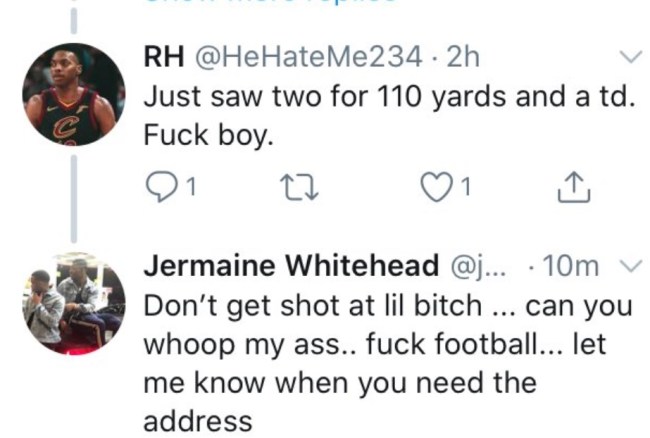Open Jermaine Whitehead's profile picture
Image resolution: width=650 pixels, height=438 pixels.
[73, 303]
